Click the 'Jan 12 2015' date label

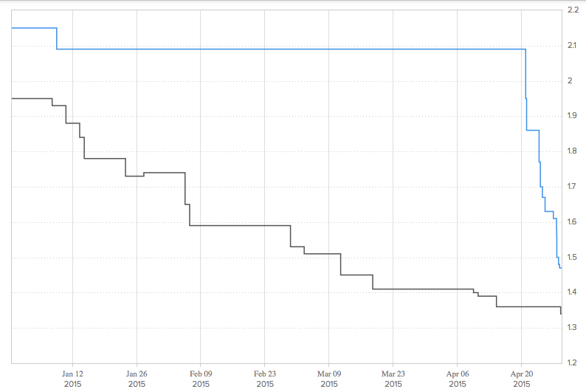(x=72, y=379)
